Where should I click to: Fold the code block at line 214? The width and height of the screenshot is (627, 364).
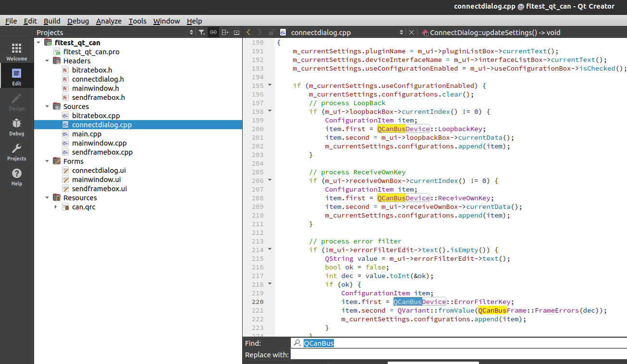coord(270,249)
